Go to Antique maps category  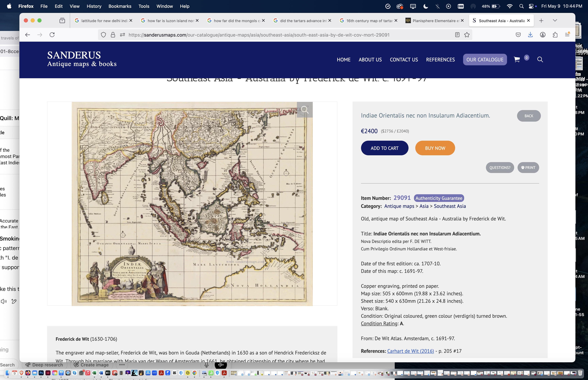[399, 206]
